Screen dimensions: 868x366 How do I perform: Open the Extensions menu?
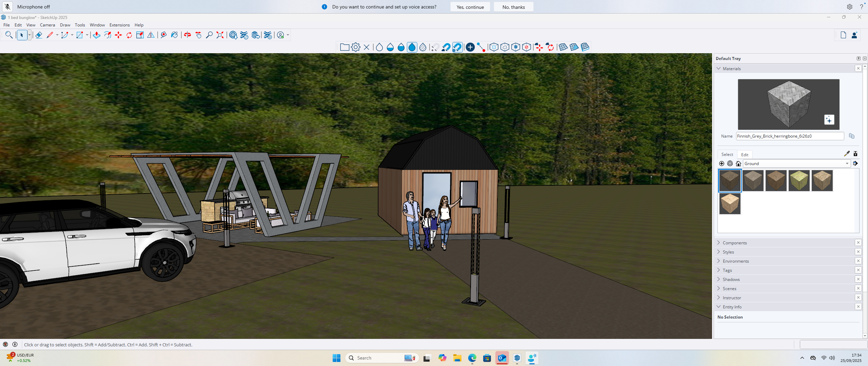[119, 25]
